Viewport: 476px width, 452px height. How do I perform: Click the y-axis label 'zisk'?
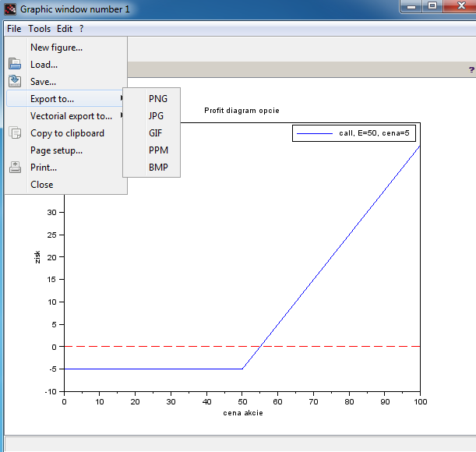37,257
